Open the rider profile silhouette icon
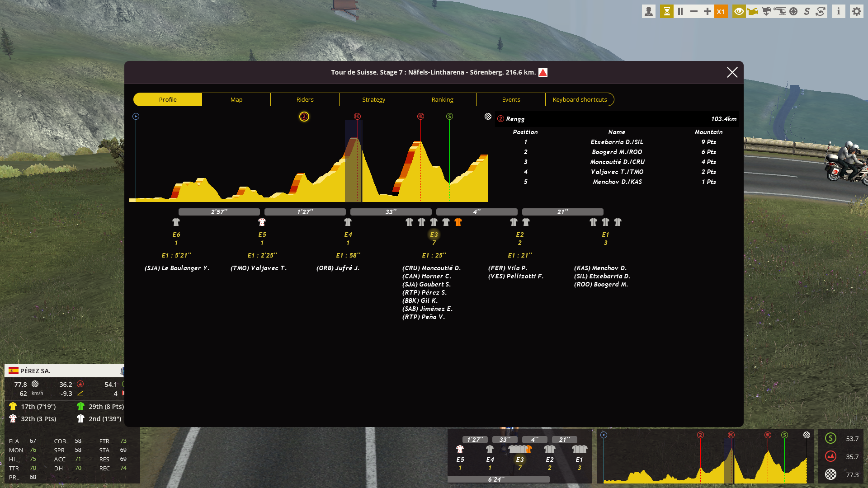 tap(649, 11)
